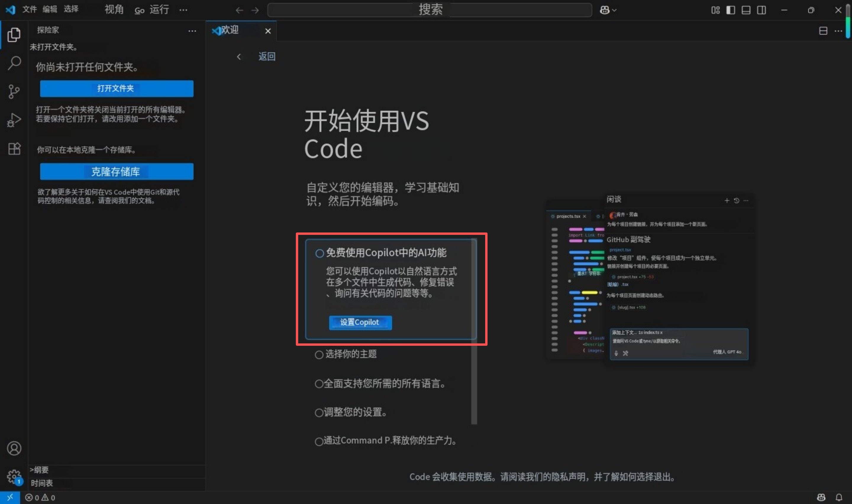Open the 文件 menu

coord(30,9)
